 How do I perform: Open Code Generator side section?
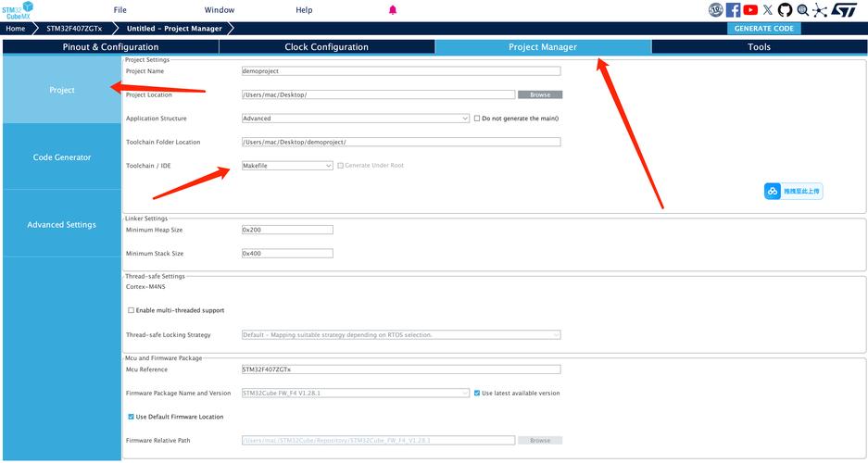[62, 157]
